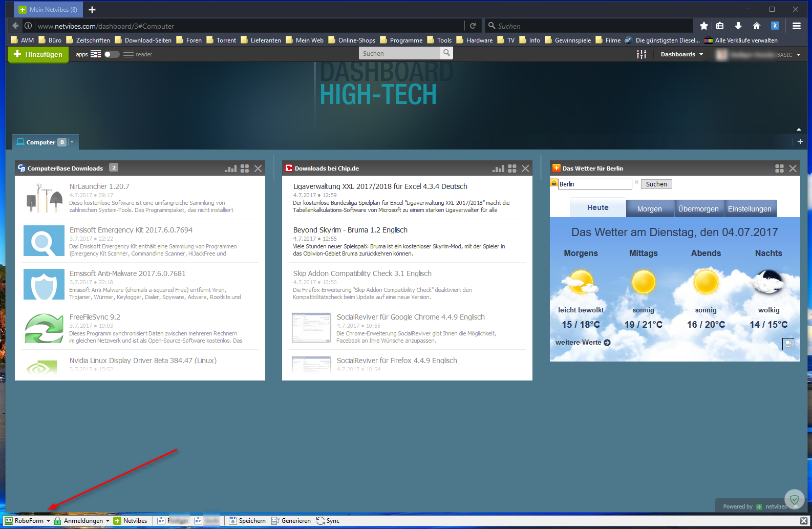Expand the Computer tab options arrow
This screenshot has width=812, height=529.
72,142
